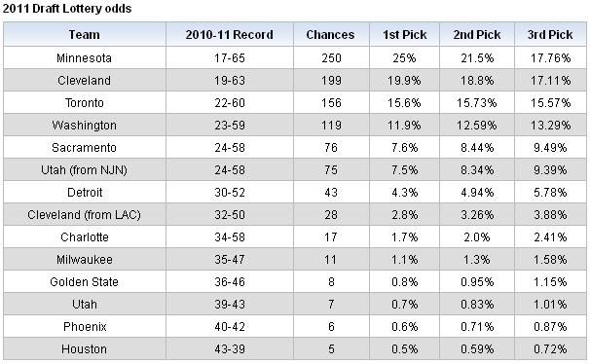Image resolution: width=590 pixels, height=364 pixels.
Task: Click the Houston team cell
Action: coord(85,349)
